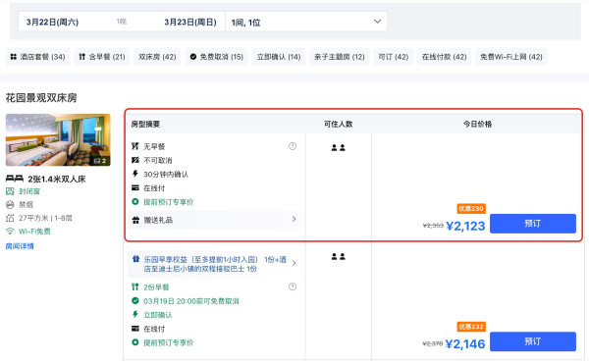Expand the 乐园早享权益 package arrow

294,263
